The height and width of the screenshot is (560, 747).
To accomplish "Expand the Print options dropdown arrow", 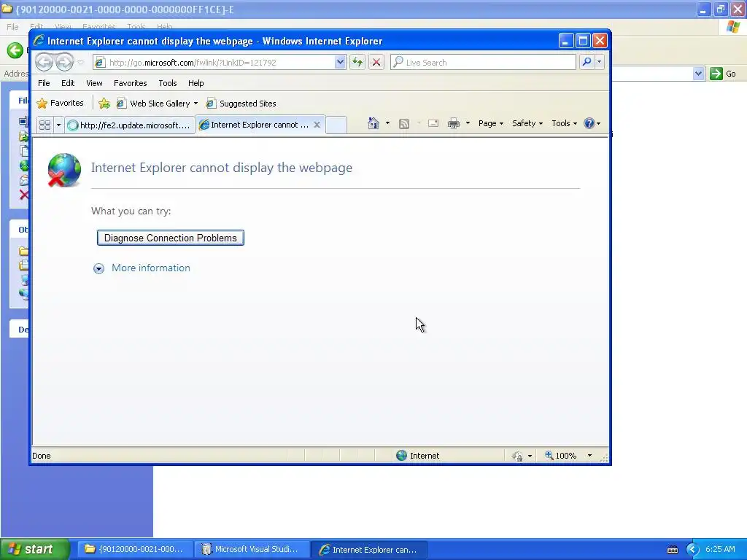I will click(x=468, y=123).
